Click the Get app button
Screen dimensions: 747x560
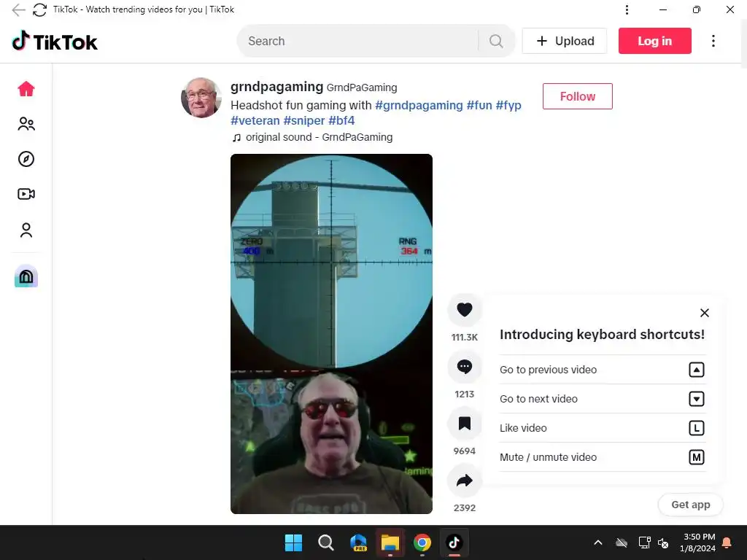[x=690, y=505]
